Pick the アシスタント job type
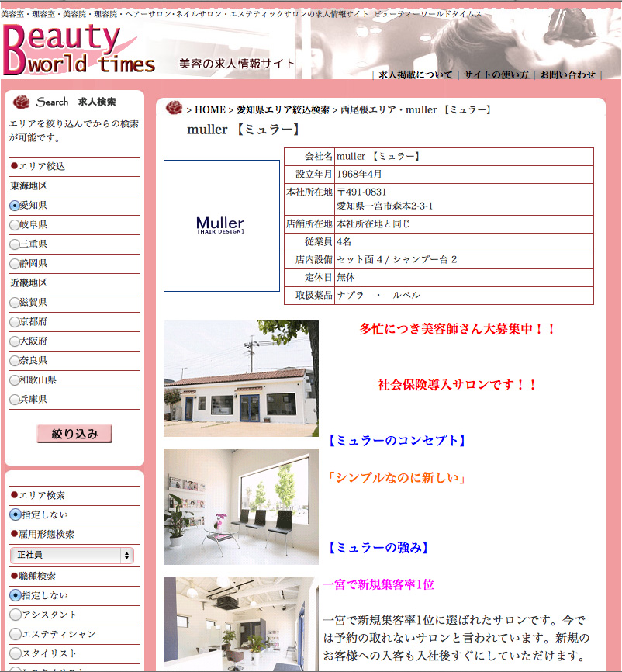 15,615
